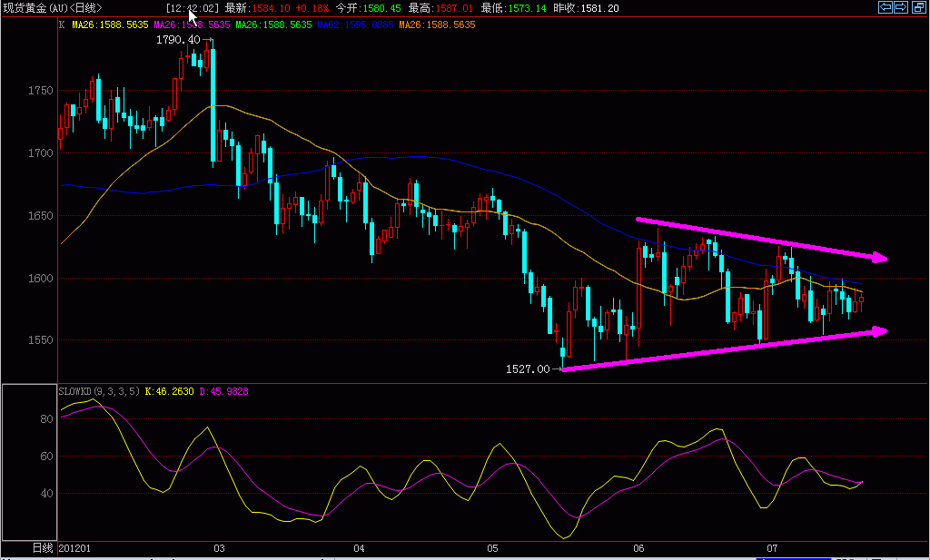Click the 40 level on SLOWKD axis

pos(47,494)
